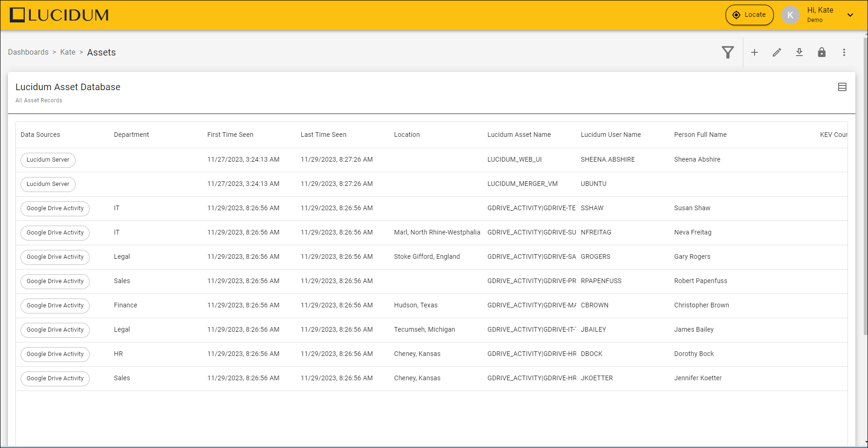Click NFREITAG user name cell
The width and height of the screenshot is (868, 448).
click(596, 232)
